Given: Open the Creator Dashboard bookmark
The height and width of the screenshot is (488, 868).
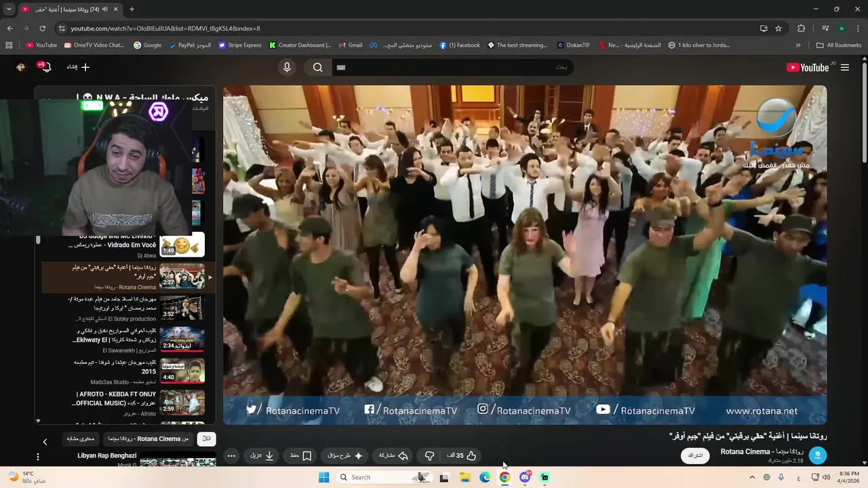Looking at the screenshot, I should [300, 45].
